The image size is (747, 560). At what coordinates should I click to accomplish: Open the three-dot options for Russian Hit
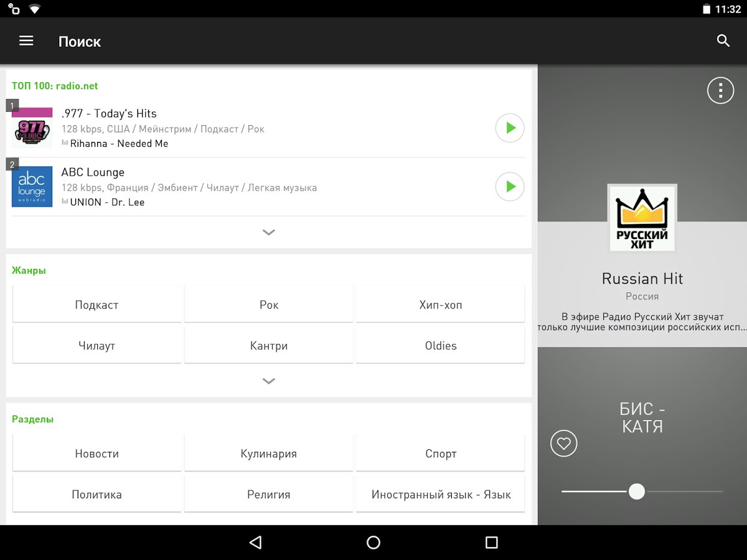click(x=720, y=91)
